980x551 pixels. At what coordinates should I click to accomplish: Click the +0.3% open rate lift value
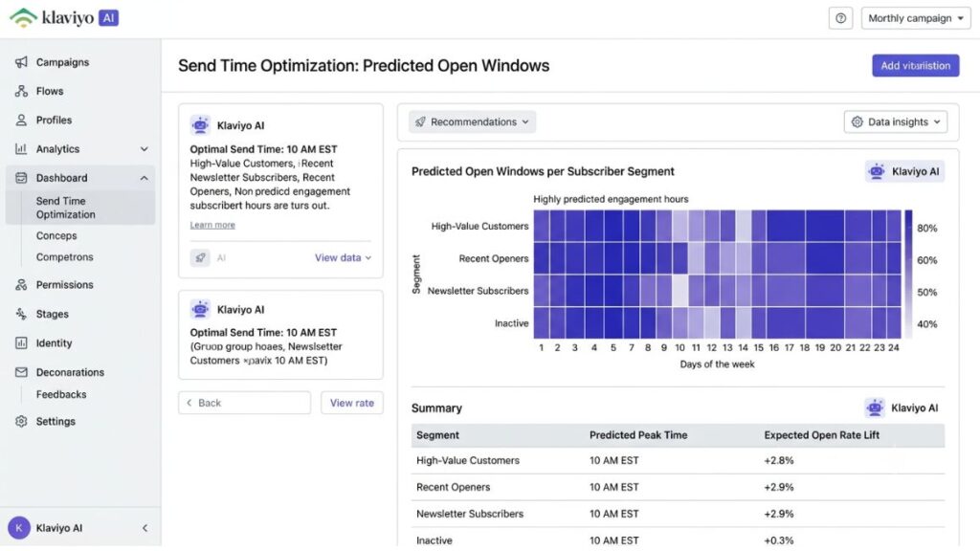[779, 540]
